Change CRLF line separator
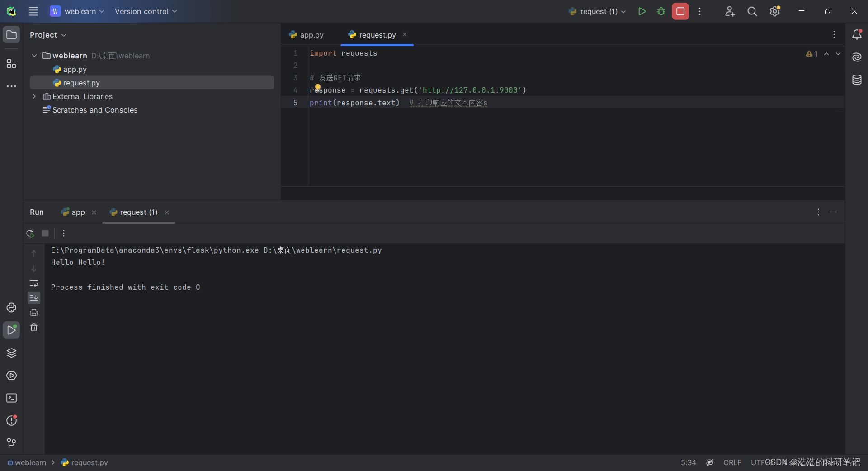 click(732, 462)
